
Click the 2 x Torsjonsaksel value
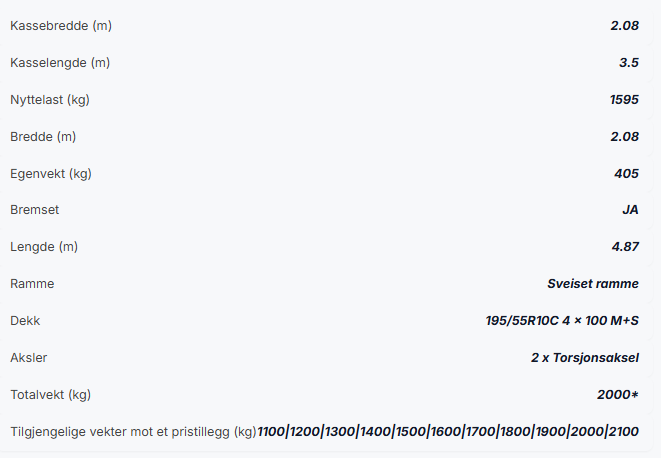pyautogui.click(x=585, y=358)
